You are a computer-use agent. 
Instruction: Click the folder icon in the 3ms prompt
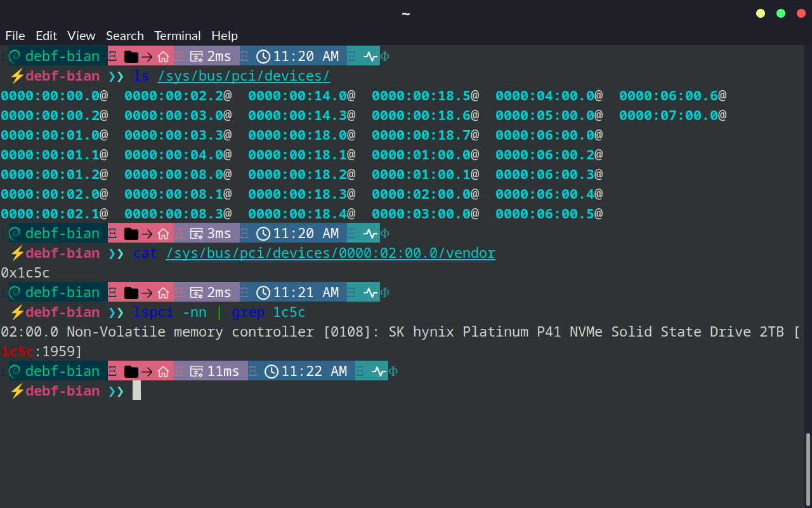(131, 234)
